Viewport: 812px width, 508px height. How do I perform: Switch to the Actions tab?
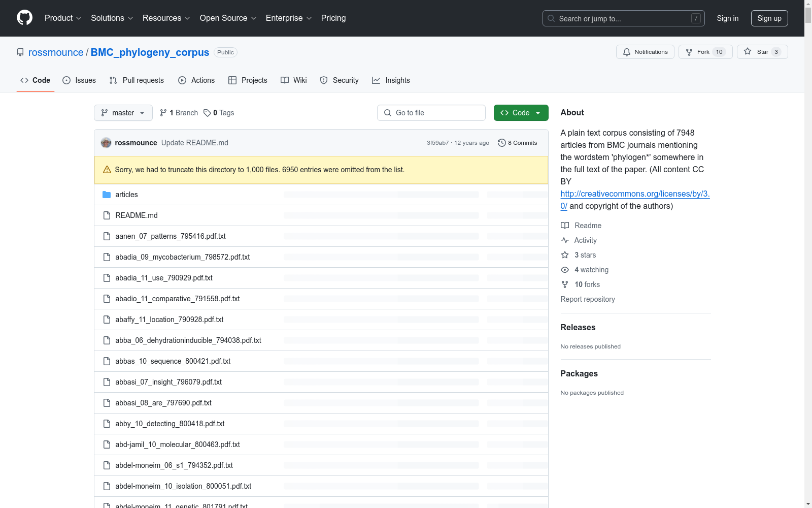(x=196, y=80)
